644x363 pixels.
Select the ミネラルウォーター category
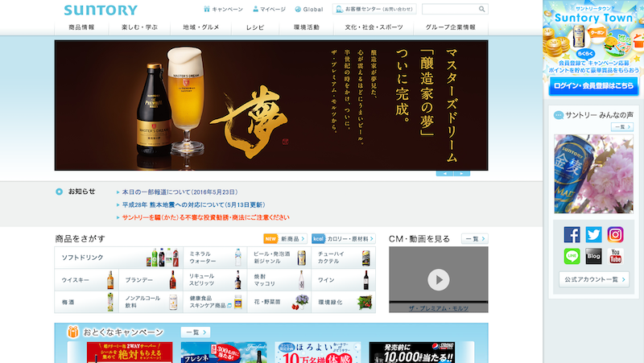[x=215, y=258]
